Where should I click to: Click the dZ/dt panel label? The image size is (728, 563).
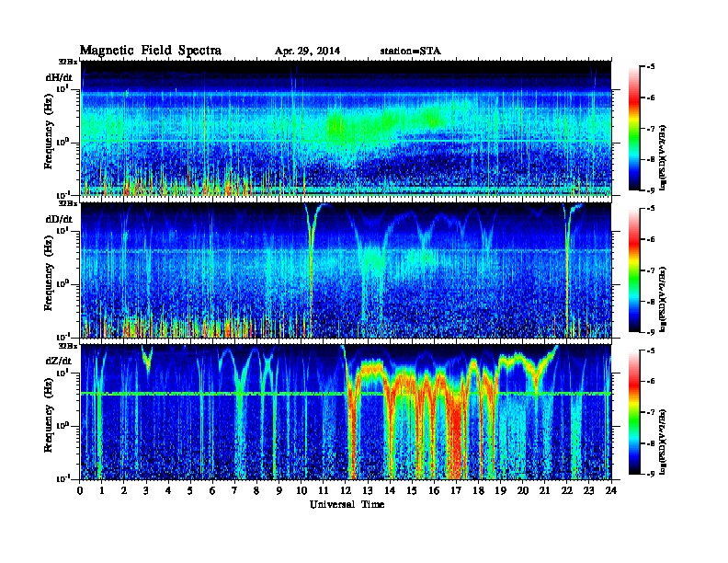(59, 361)
